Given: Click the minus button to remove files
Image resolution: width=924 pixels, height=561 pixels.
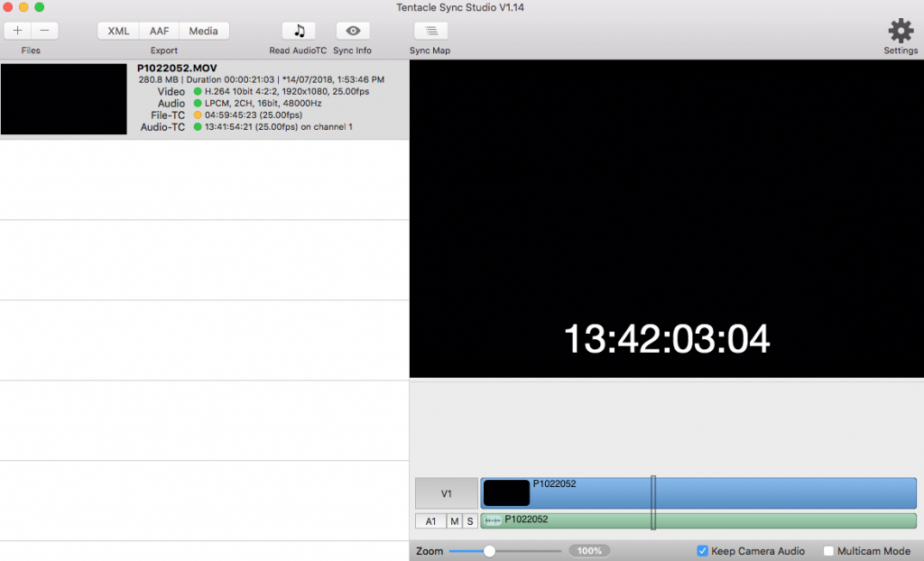Looking at the screenshot, I should click(x=44, y=31).
